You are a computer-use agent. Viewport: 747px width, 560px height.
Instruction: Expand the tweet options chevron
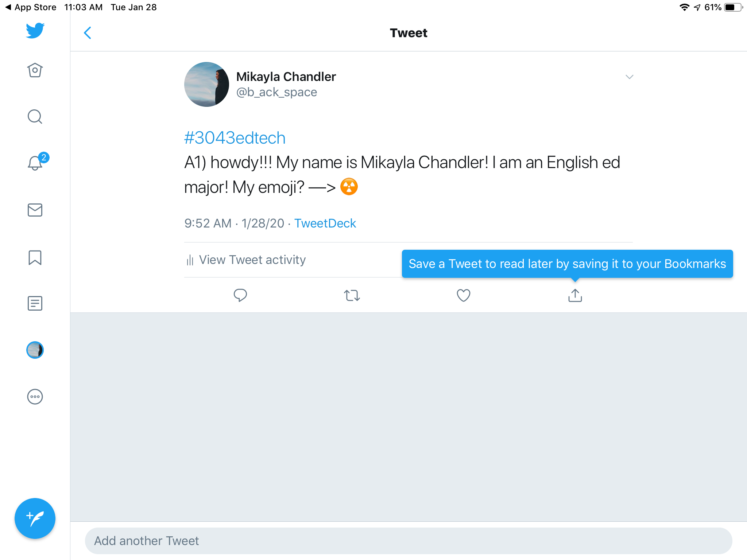[x=629, y=77]
